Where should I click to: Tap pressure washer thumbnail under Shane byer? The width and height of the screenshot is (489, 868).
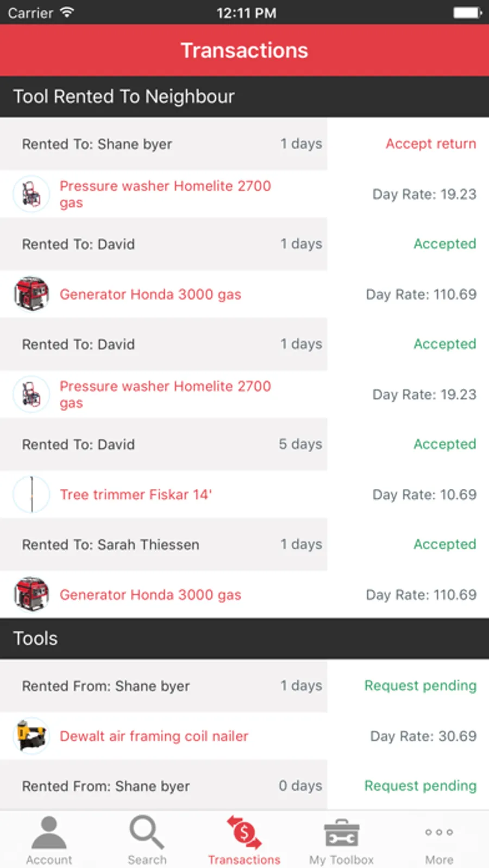[32, 194]
